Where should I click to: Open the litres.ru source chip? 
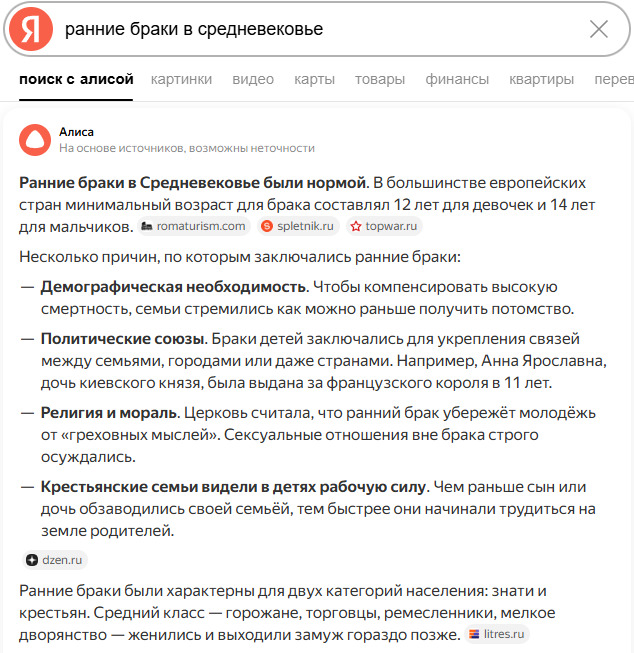(496, 633)
